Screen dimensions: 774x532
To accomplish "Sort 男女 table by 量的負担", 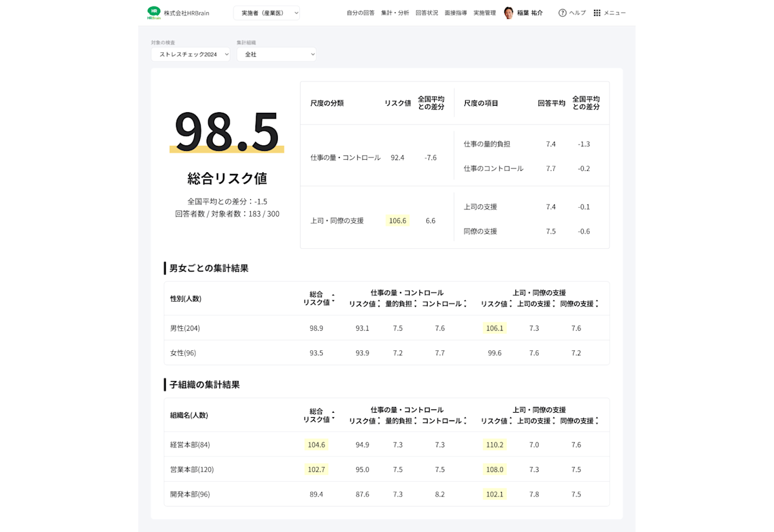I will point(415,304).
